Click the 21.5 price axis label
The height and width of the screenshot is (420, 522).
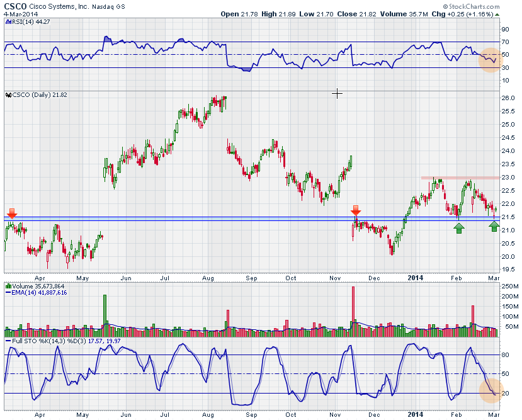point(508,217)
